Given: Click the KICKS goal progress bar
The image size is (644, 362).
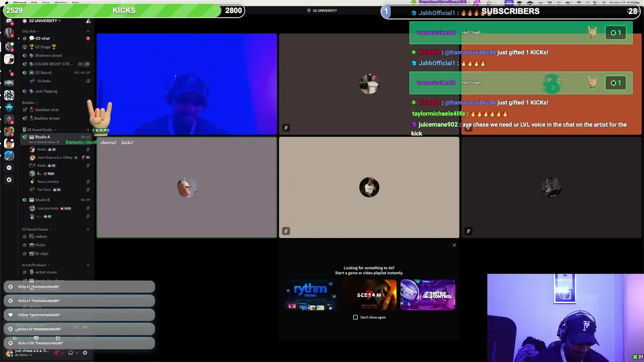Looking at the screenshot, I should 123,11.
